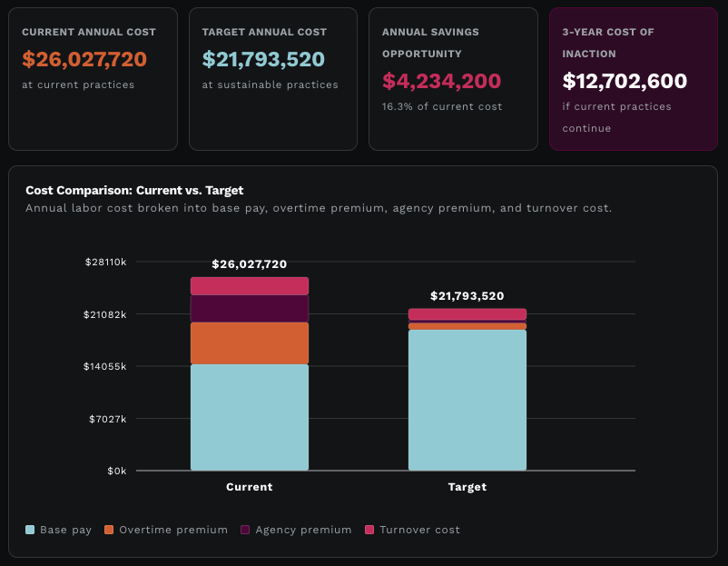This screenshot has width=728, height=566.
Task: Select the Turnover cost legend label
Action: pos(419,530)
